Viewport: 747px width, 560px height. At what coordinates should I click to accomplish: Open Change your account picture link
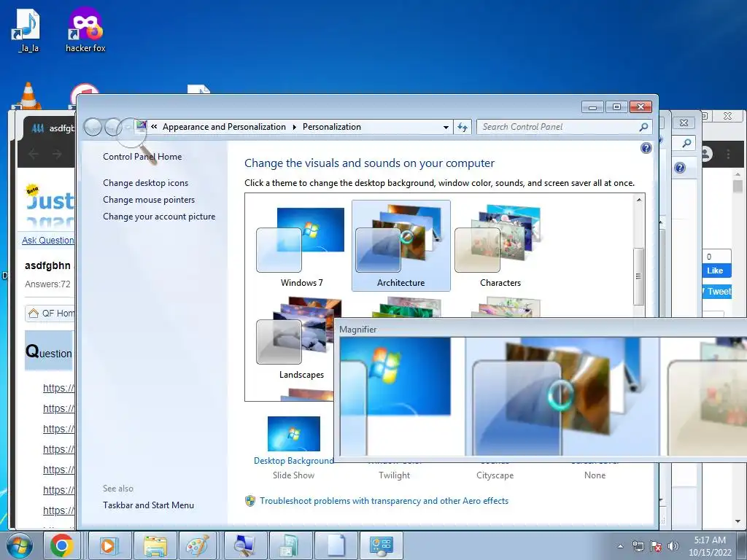click(x=159, y=216)
